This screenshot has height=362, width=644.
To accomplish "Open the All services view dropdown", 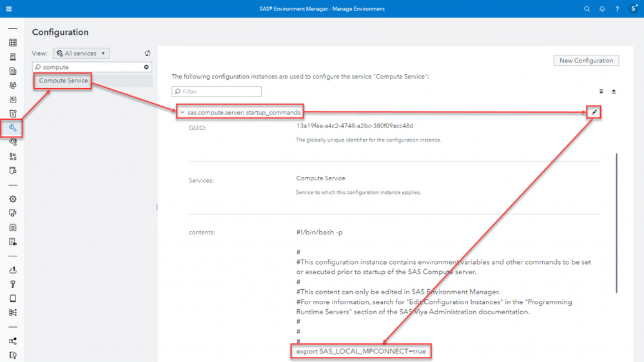I will [81, 53].
